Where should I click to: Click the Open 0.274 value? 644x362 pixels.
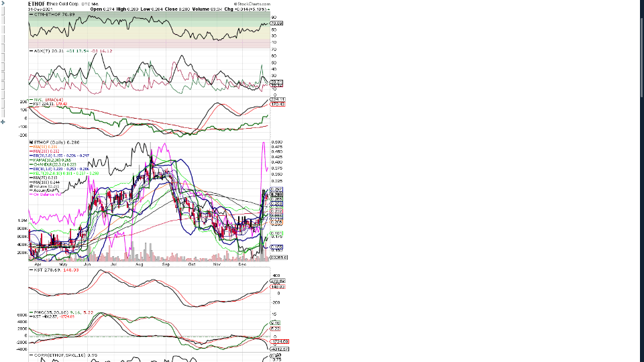point(102,9)
